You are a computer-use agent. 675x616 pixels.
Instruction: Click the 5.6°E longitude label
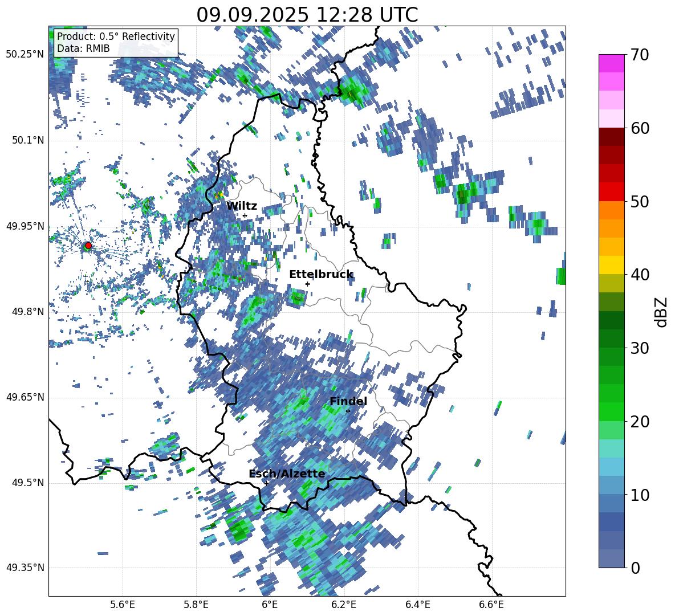[123, 605]
